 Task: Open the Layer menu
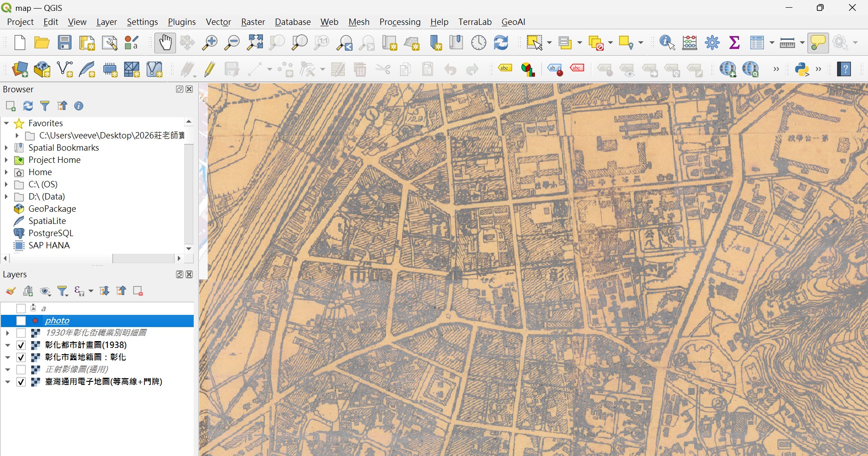(107, 22)
